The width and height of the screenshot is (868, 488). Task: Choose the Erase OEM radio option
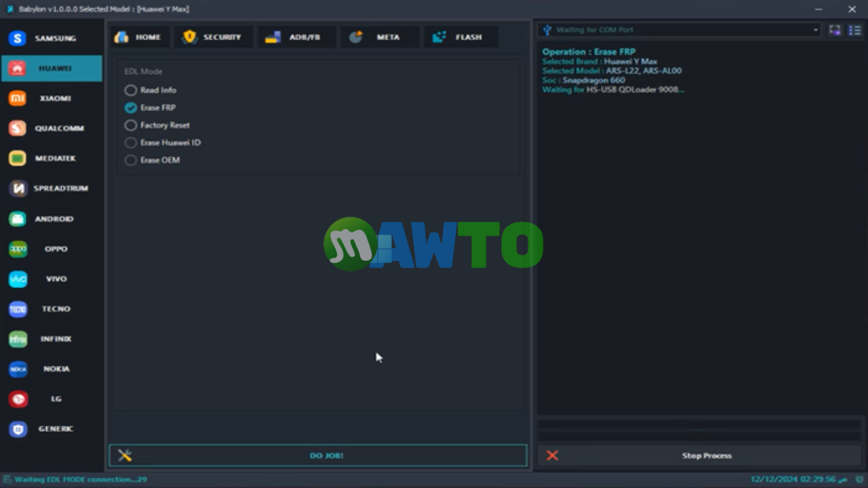point(153,161)
